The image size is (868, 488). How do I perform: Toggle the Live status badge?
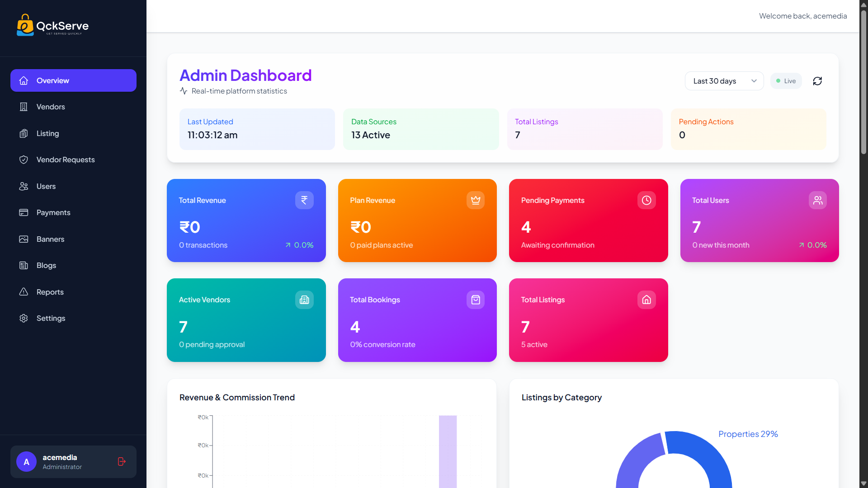coord(786,81)
